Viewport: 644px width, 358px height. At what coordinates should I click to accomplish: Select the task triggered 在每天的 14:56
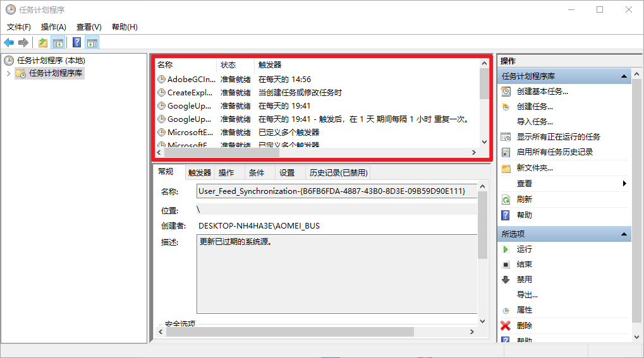tap(317, 79)
